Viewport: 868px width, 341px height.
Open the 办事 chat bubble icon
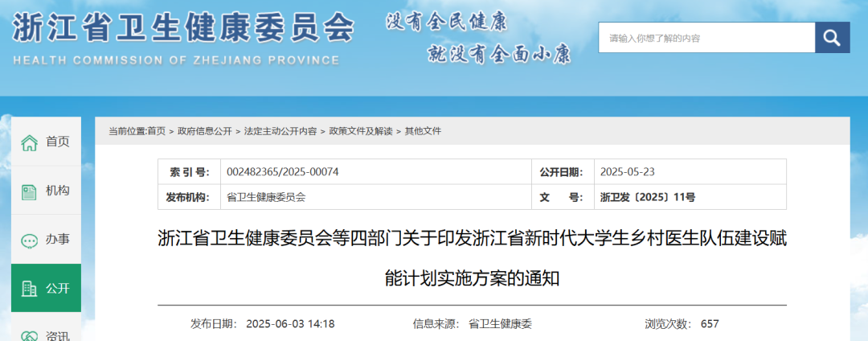[x=29, y=240]
